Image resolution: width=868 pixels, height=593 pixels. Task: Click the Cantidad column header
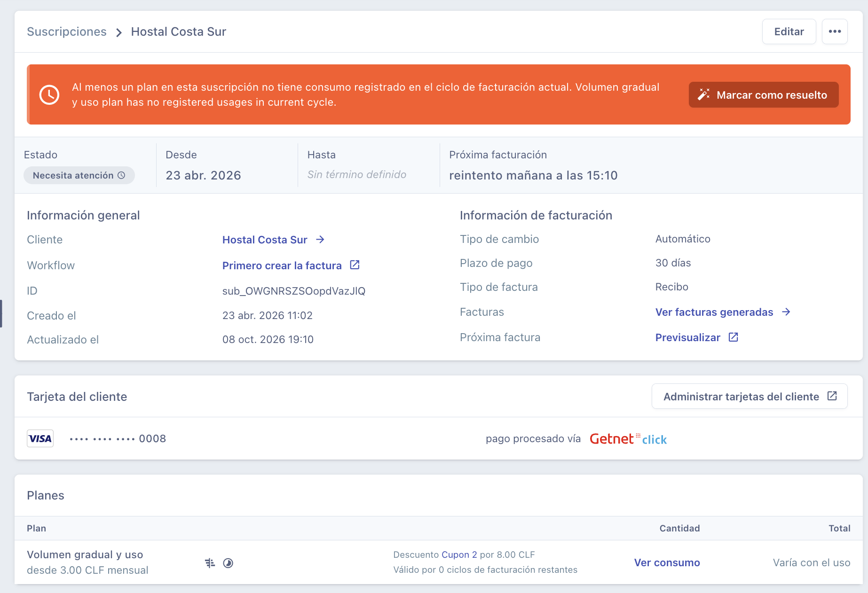[679, 528]
